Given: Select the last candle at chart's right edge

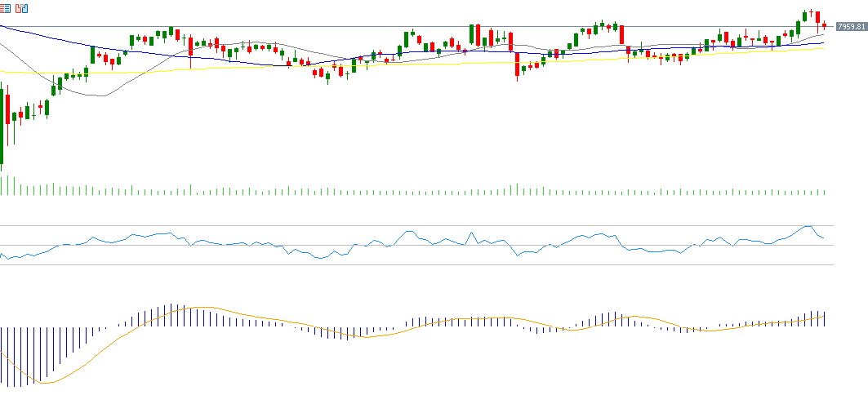Looking at the screenshot, I should (x=824, y=25).
